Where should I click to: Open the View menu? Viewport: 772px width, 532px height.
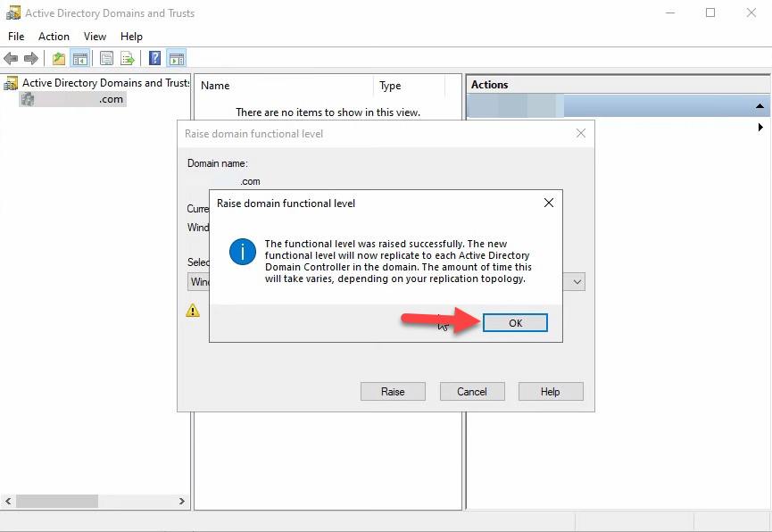point(95,37)
